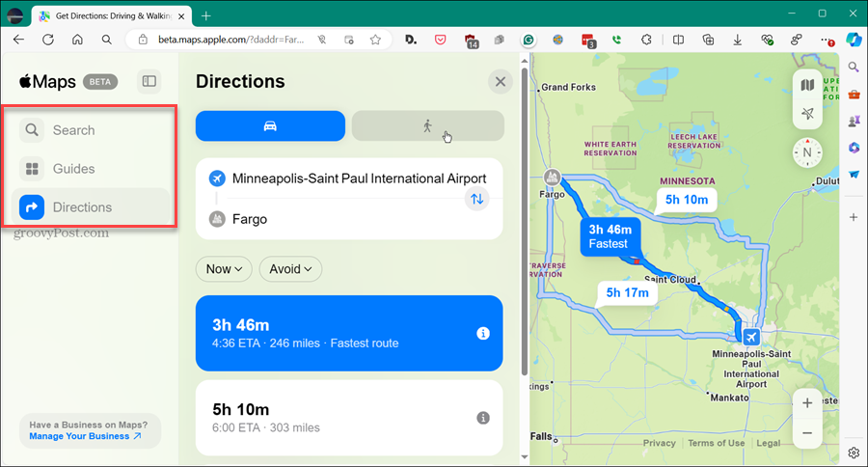Screen dimensions: 868x467
Task: Open the Collections icon in toolbar
Action: [x=708, y=40]
